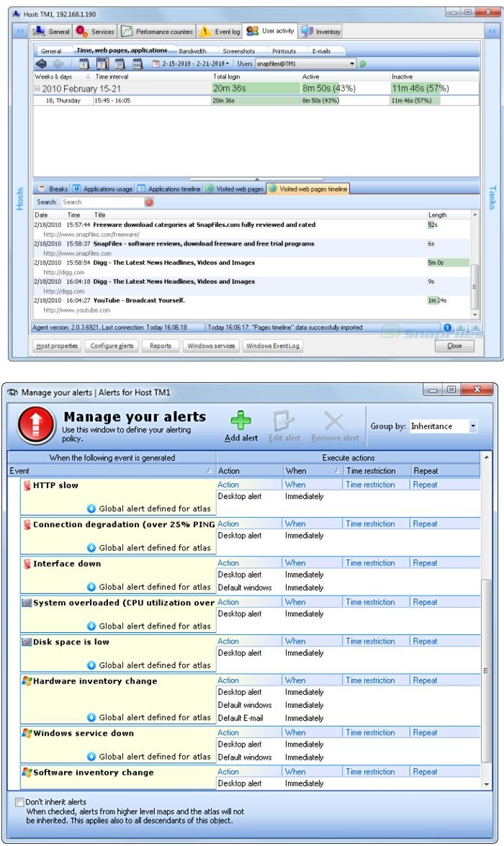Collapse the 2010 February 15-21 week row
This screenshot has width=504, height=846.
click(37, 88)
